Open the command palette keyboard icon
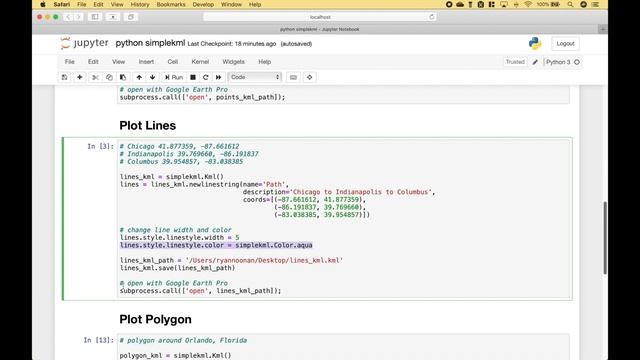 (293, 77)
